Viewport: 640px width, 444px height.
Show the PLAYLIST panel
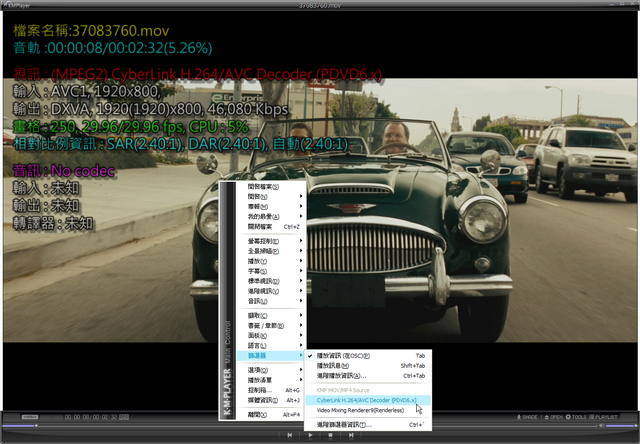point(603,417)
